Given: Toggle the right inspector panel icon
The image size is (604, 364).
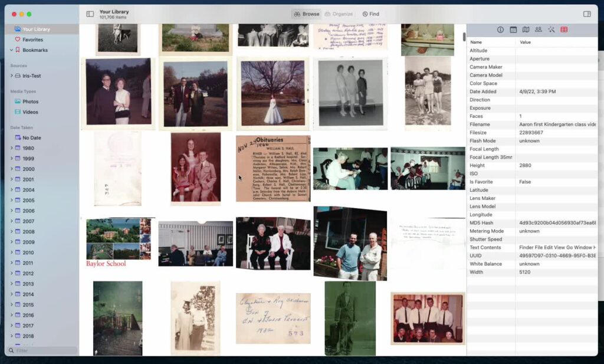Looking at the screenshot, I should click(587, 14).
